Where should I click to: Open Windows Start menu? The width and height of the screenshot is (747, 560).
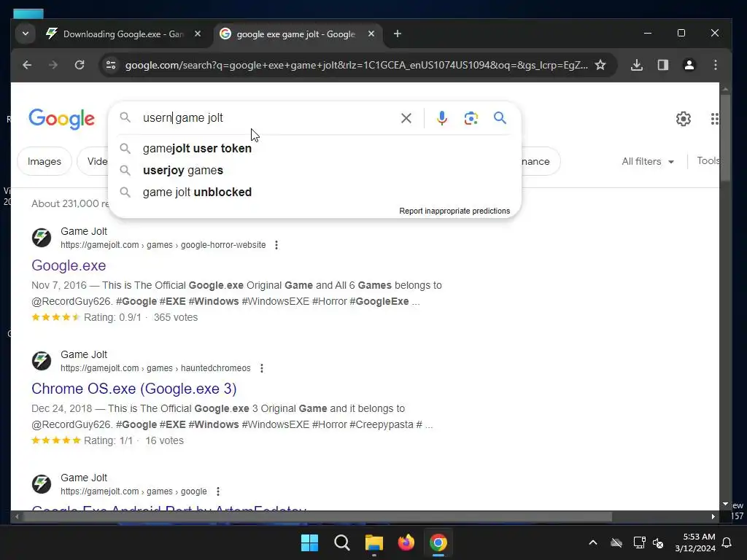[x=309, y=542]
